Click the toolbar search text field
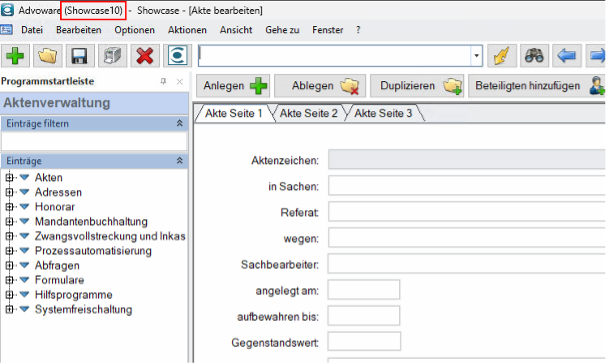This screenshot has width=606, height=364. [x=334, y=56]
